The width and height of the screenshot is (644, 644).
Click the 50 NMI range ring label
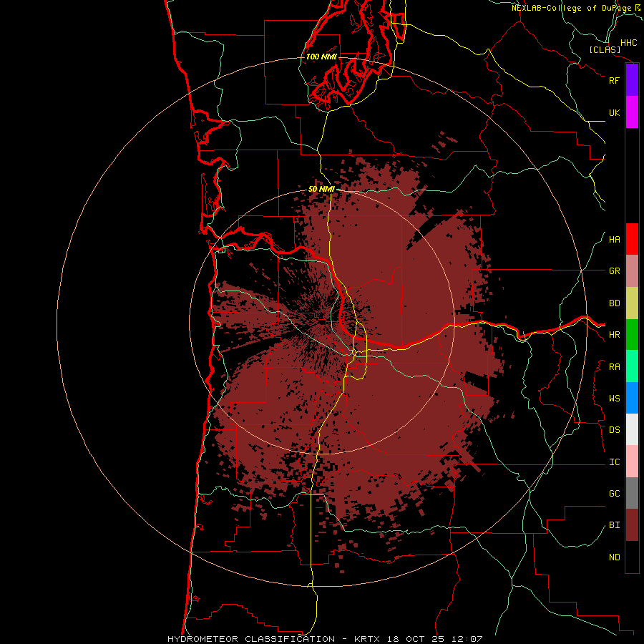point(321,189)
